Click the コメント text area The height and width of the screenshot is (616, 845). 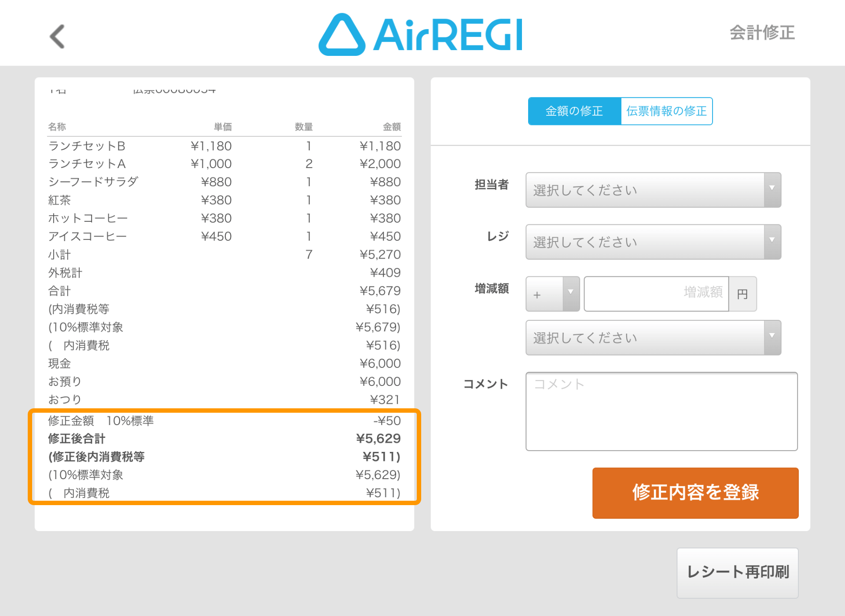tap(661, 411)
